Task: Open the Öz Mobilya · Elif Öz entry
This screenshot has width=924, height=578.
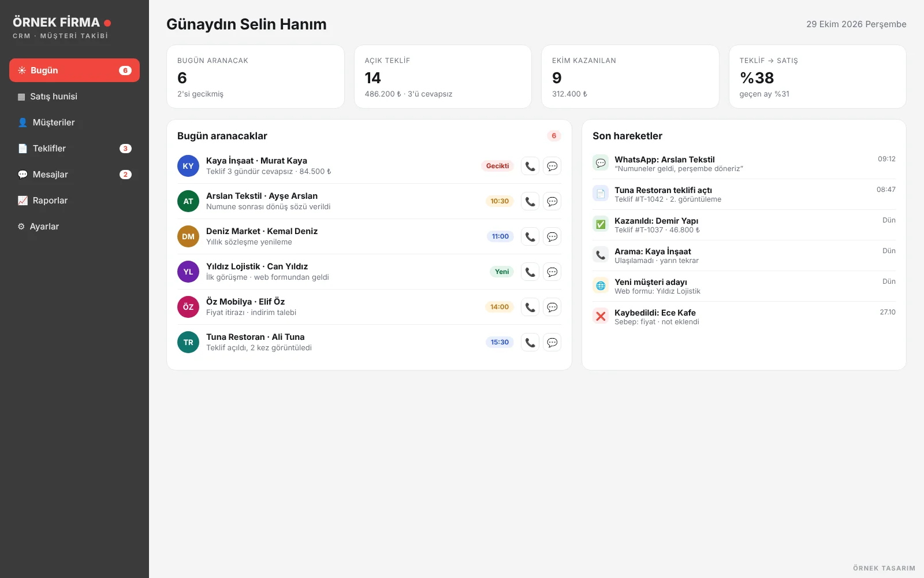Action: [369, 307]
